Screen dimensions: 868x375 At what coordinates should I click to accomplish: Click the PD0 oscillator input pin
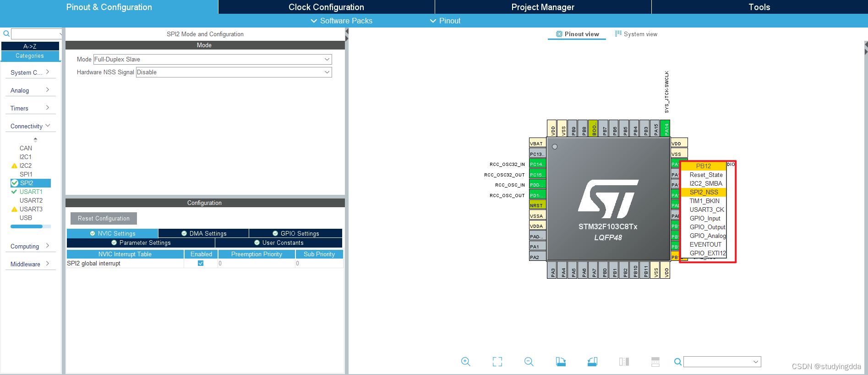click(537, 185)
